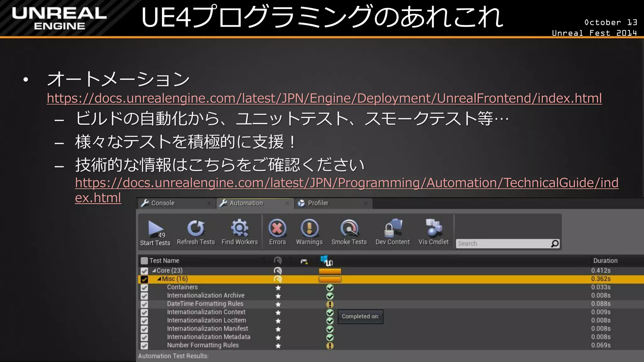Click the search magnifier icon
Image resolution: width=644 pixels, height=362 pixels.
[555, 244]
